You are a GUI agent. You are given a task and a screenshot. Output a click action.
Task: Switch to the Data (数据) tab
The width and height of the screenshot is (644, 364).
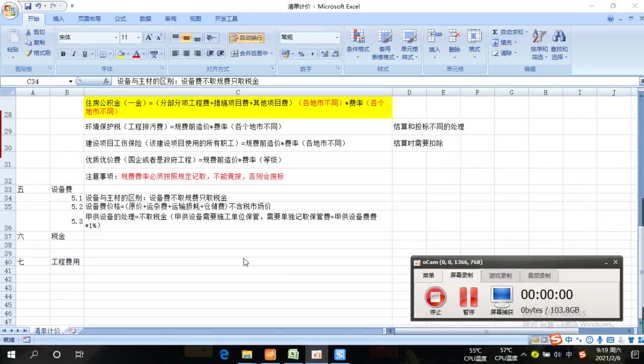146,19
